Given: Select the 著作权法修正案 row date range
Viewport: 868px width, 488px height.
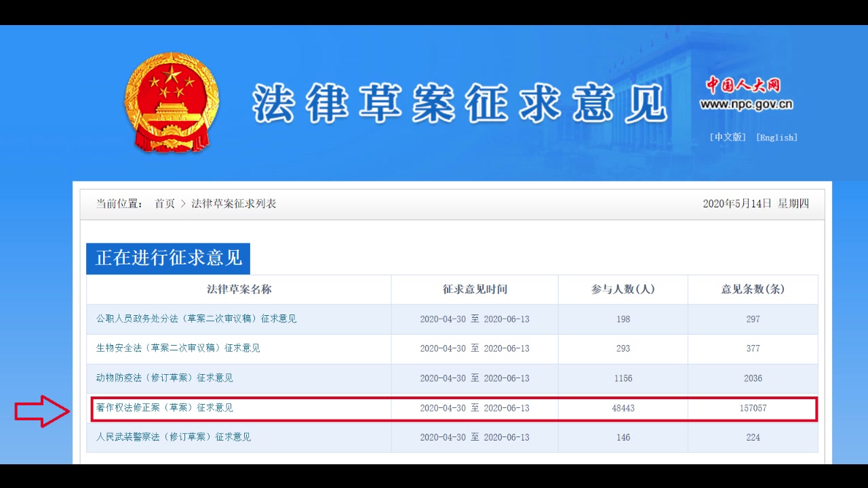Looking at the screenshot, I should click(x=475, y=408).
